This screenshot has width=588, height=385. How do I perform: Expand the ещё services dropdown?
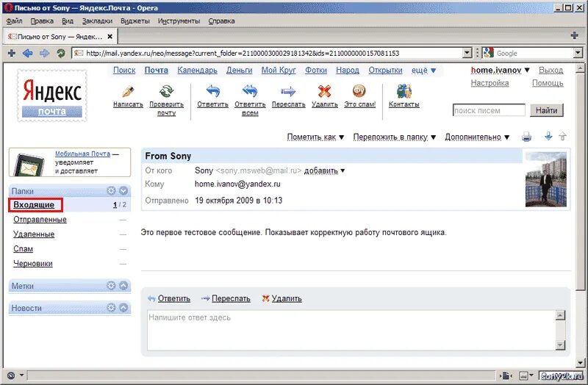(424, 70)
